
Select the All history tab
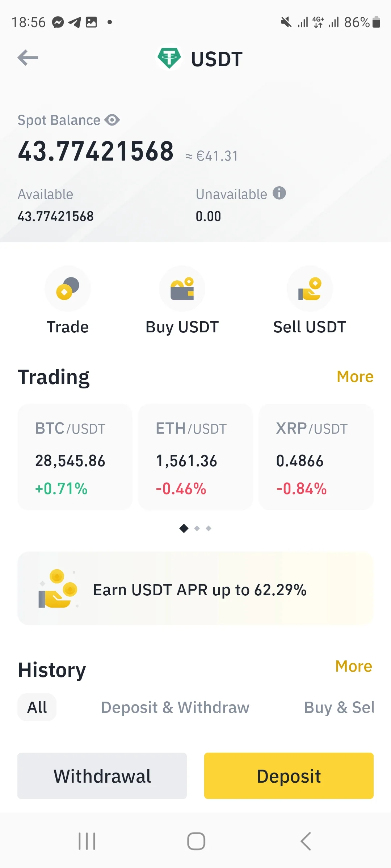tap(37, 707)
